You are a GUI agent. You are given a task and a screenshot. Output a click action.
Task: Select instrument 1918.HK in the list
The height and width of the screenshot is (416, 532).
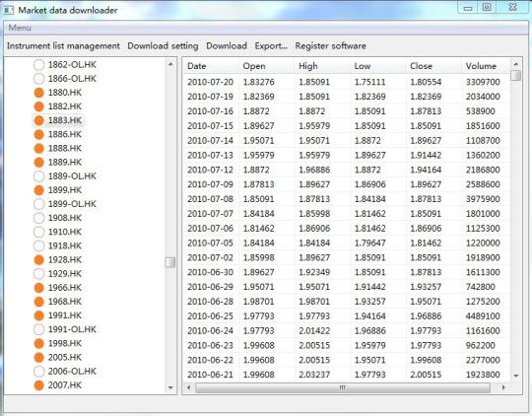[x=65, y=245]
